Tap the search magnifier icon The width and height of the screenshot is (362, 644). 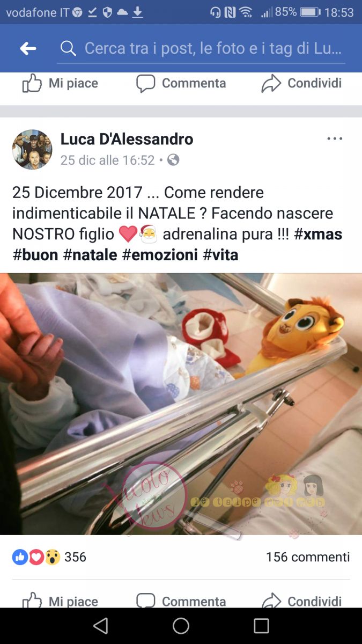pos(68,49)
